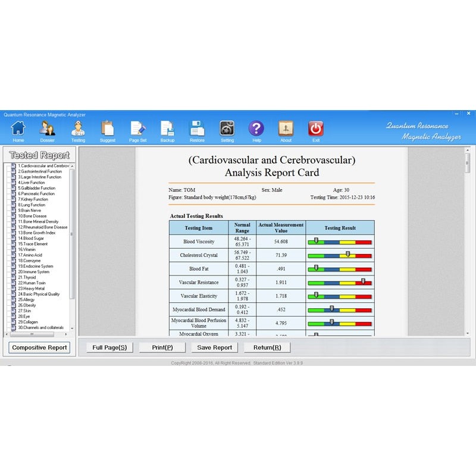Open the Setting icon
This screenshot has height=476, width=476.
coord(227,129)
